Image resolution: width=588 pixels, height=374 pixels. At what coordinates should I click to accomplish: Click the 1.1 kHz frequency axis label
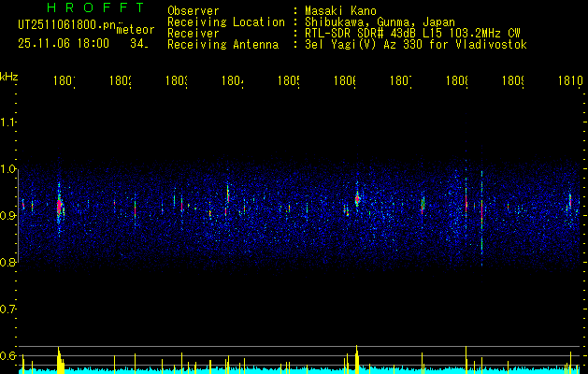point(7,122)
